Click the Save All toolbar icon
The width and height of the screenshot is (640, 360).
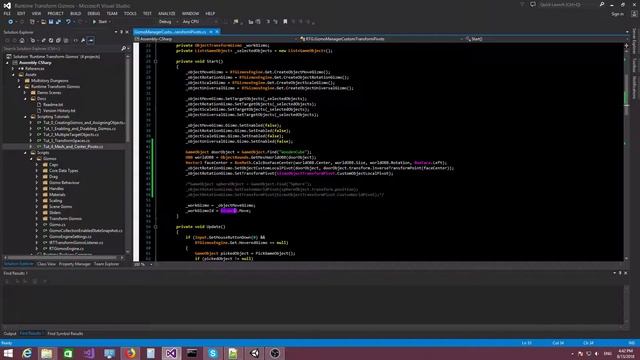58,22
